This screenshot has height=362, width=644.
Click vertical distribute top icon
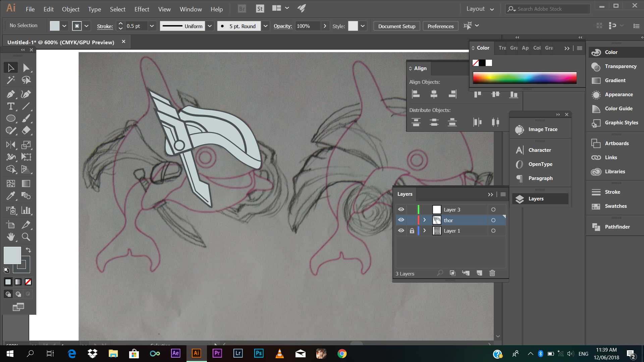click(416, 122)
